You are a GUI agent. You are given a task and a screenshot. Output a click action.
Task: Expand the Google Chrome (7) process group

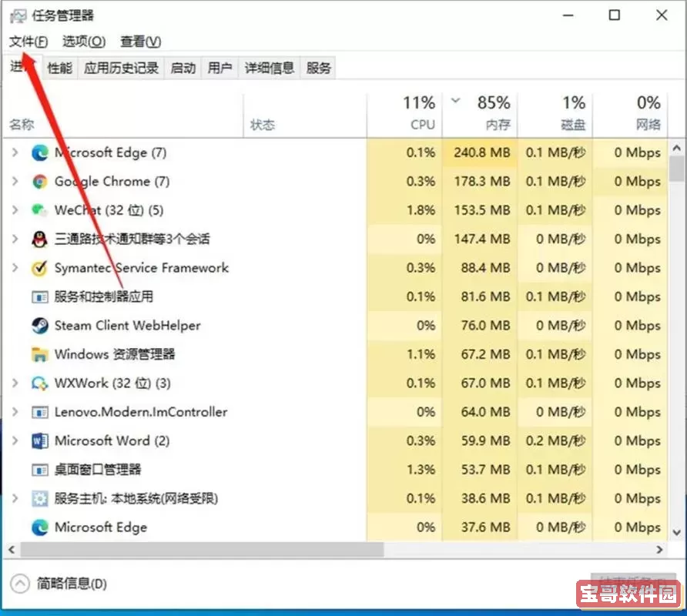[x=15, y=182]
